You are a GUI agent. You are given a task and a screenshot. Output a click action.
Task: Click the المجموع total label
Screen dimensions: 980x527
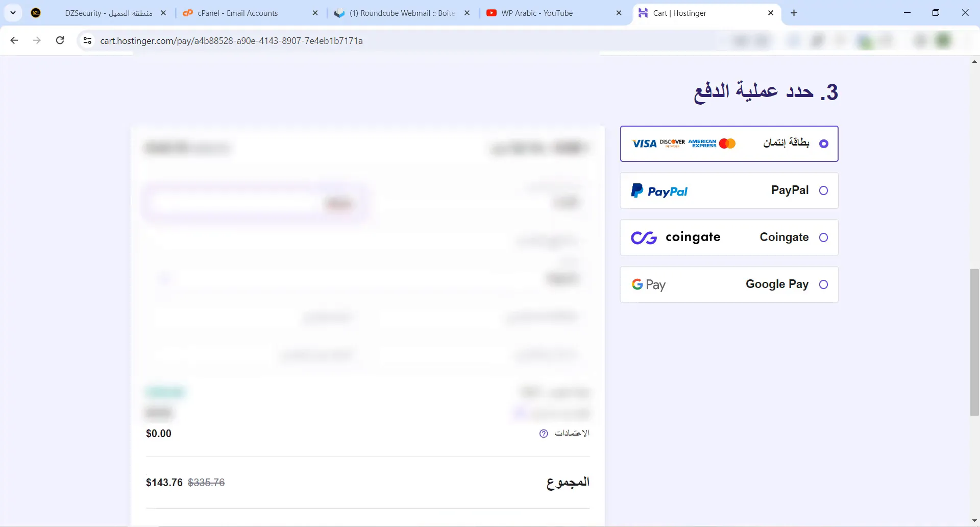point(568,483)
